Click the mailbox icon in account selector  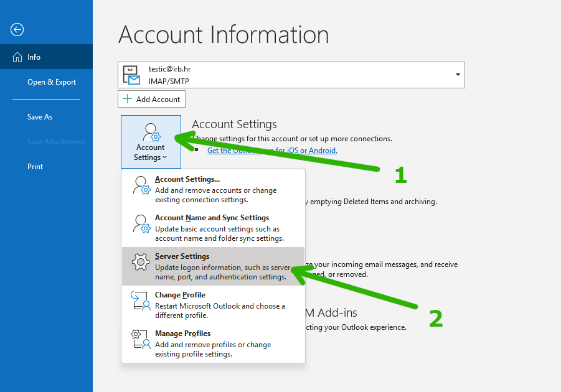pos(131,75)
